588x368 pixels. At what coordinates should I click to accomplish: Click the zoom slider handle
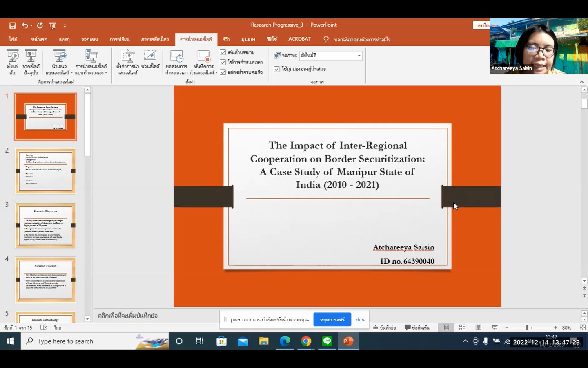(526, 328)
